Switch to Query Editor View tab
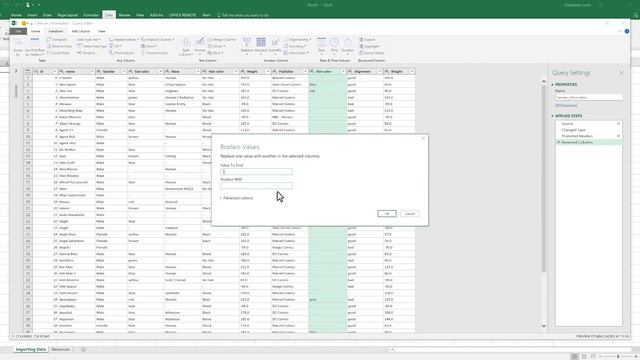This screenshot has height=360, width=640. coord(102,31)
